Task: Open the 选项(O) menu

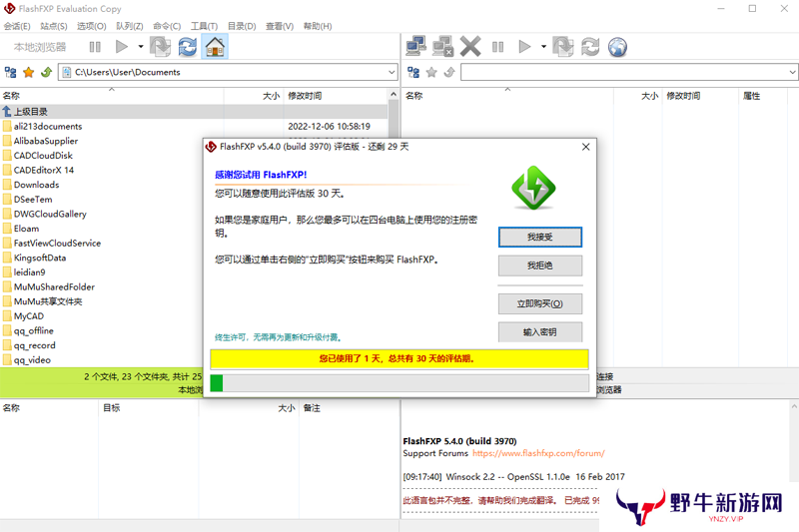Action: pos(91,26)
